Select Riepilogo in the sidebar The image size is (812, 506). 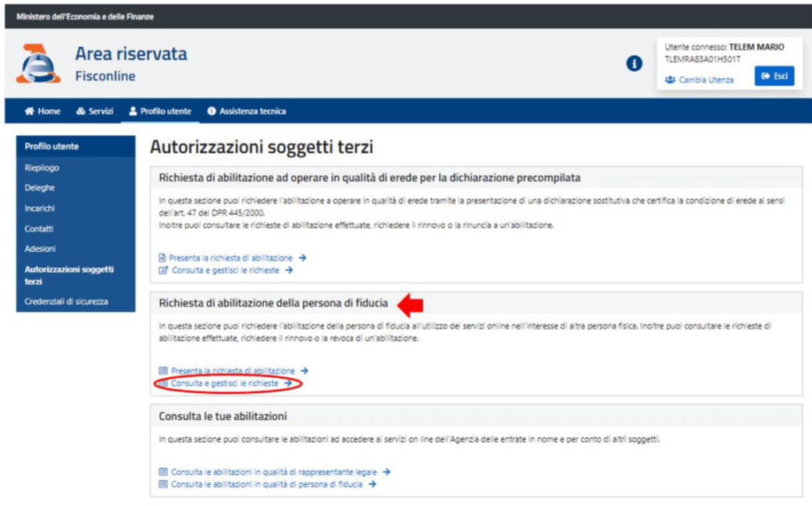pos(41,167)
